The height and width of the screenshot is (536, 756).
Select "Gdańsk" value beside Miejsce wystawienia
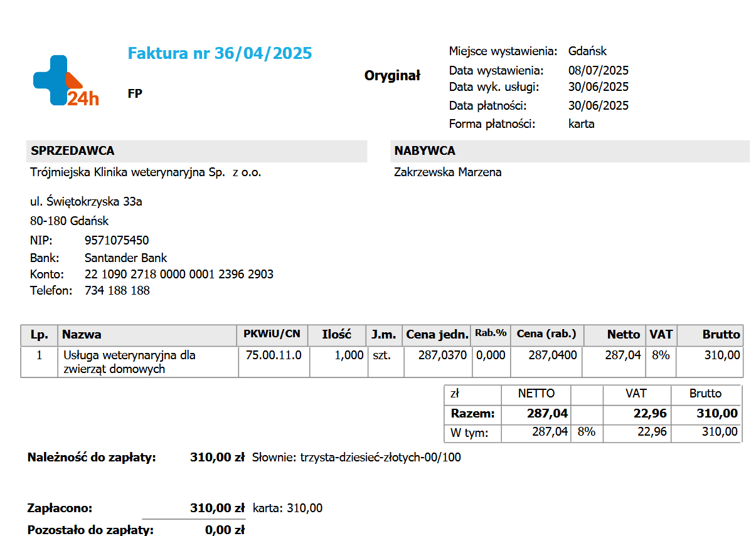coord(587,51)
